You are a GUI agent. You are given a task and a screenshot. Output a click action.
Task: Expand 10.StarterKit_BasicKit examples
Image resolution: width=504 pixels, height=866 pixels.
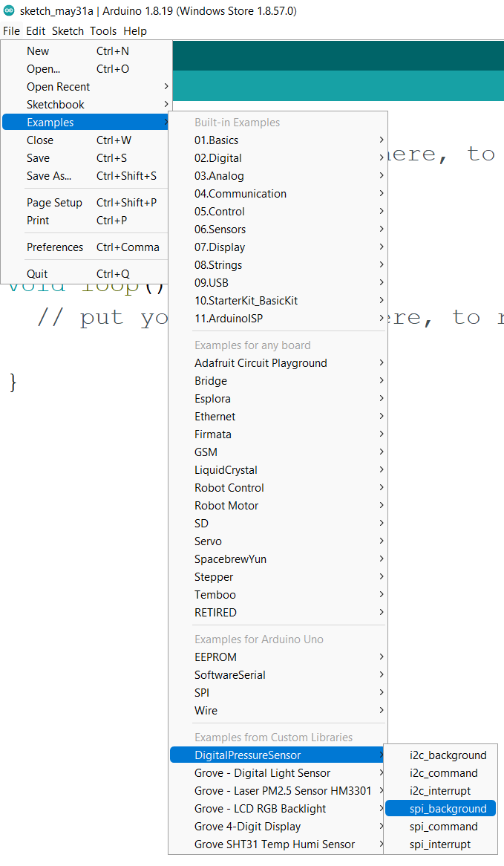pos(278,301)
